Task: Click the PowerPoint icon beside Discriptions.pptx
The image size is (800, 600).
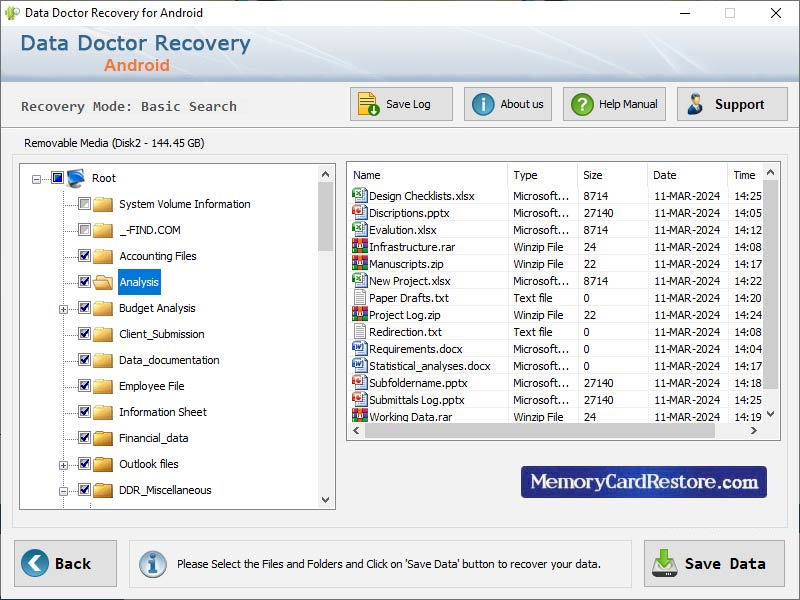Action: point(360,212)
